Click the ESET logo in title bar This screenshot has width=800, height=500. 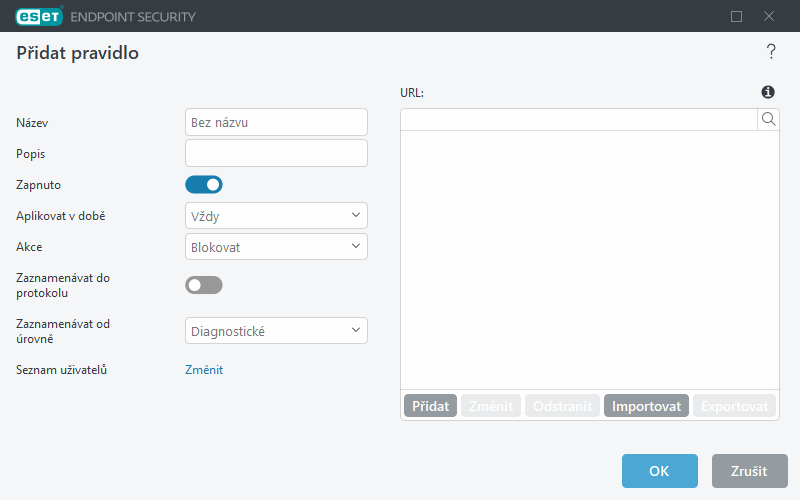39,16
